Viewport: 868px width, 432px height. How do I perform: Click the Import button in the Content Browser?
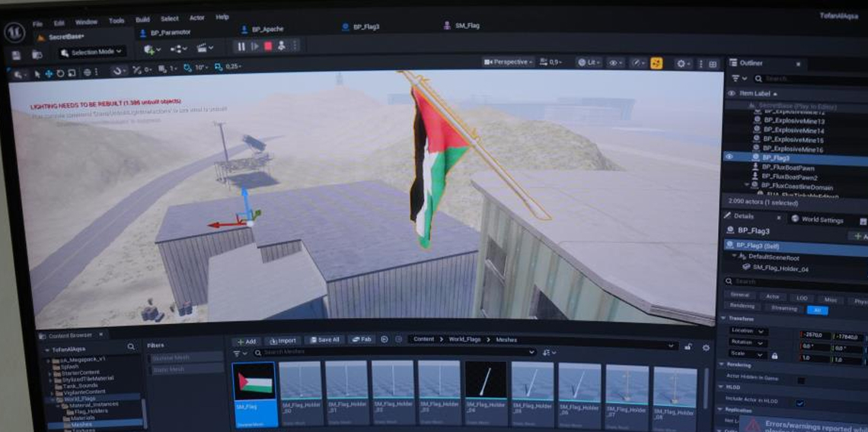pyautogui.click(x=283, y=341)
